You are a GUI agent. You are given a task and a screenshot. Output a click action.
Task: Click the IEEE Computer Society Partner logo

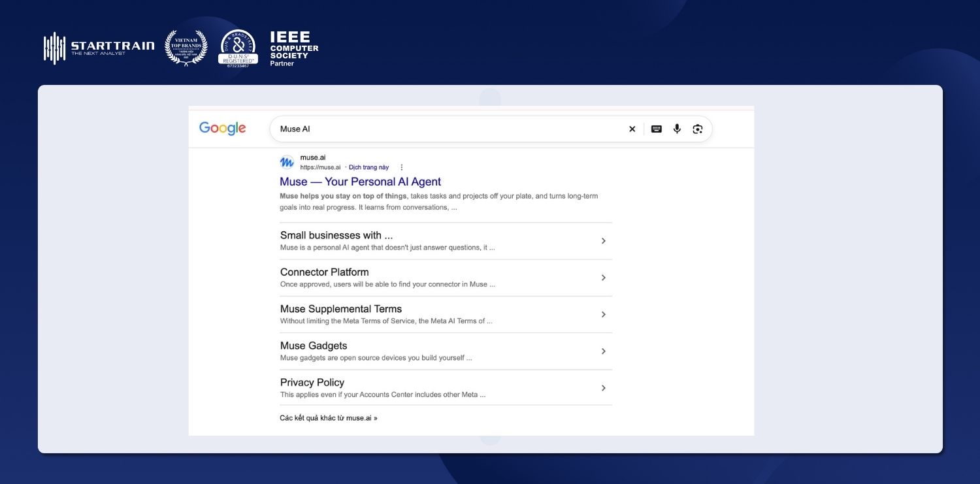coord(294,48)
